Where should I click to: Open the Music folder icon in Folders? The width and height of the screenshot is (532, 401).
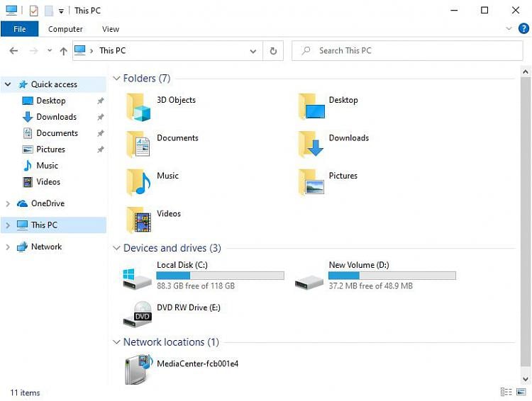click(x=138, y=182)
